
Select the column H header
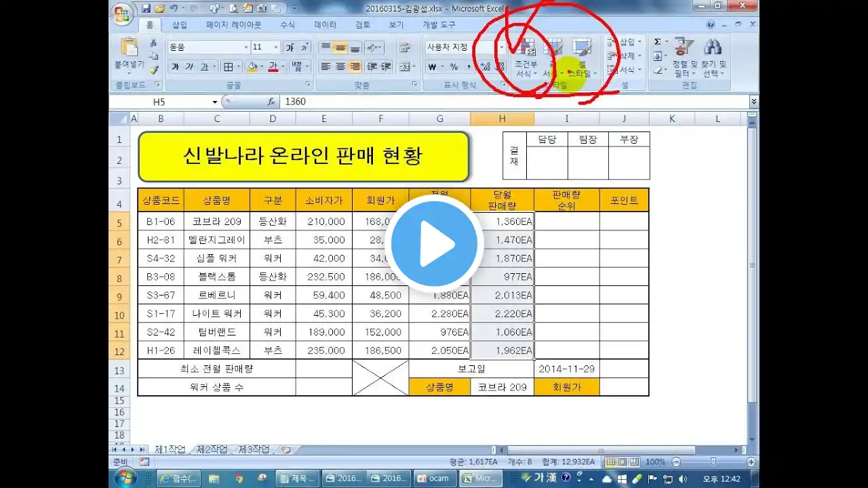coord(502,119)
